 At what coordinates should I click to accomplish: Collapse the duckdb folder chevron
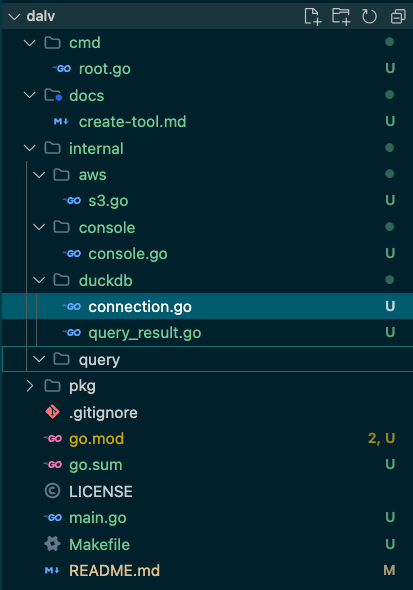[39, 280]
